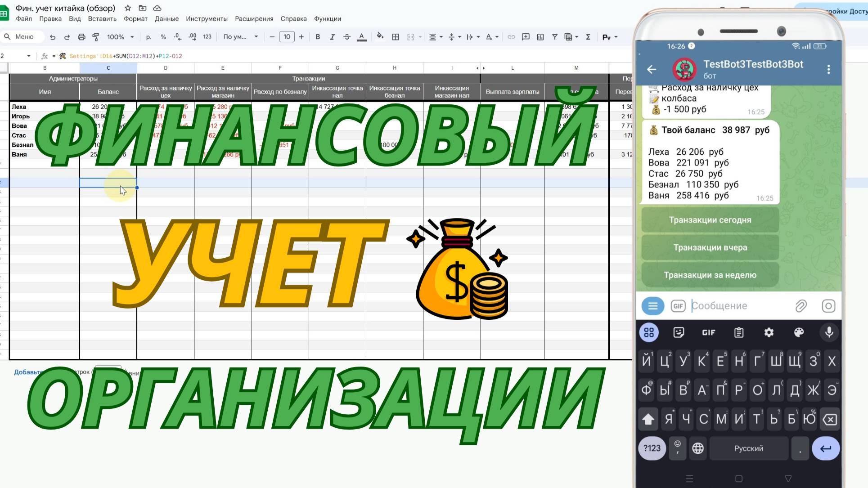Click the borders icon
Image resolution: width=868 pixels, height=488 pixels.
click(x=396, y=37)
